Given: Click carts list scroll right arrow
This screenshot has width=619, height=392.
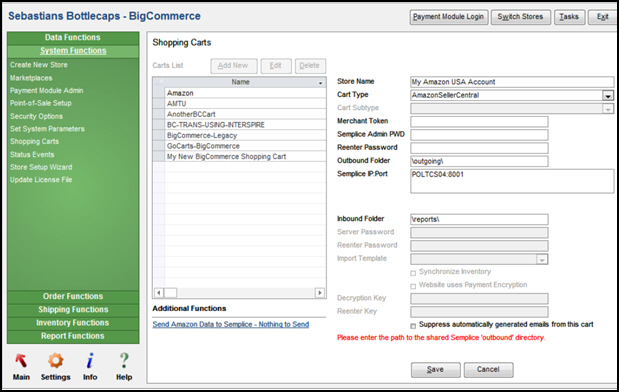Looking at the screenshot, I should [x=320, y=293].
